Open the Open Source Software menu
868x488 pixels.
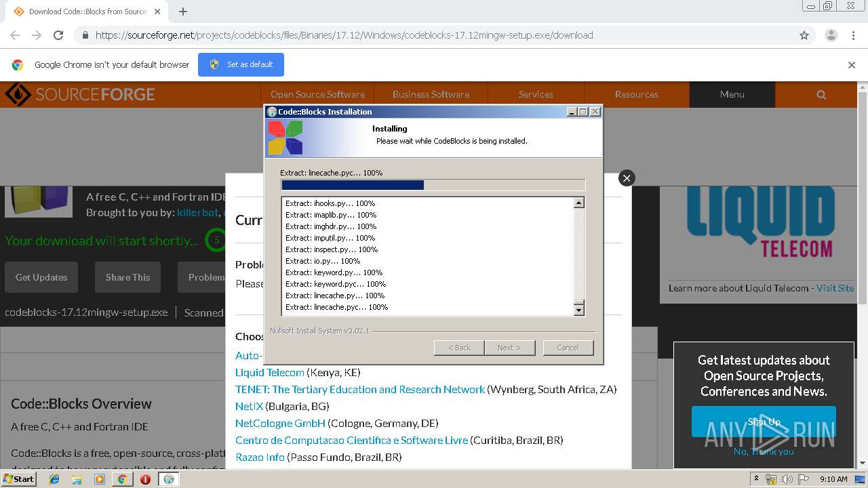pyautogui.click(x=317, y=94)
